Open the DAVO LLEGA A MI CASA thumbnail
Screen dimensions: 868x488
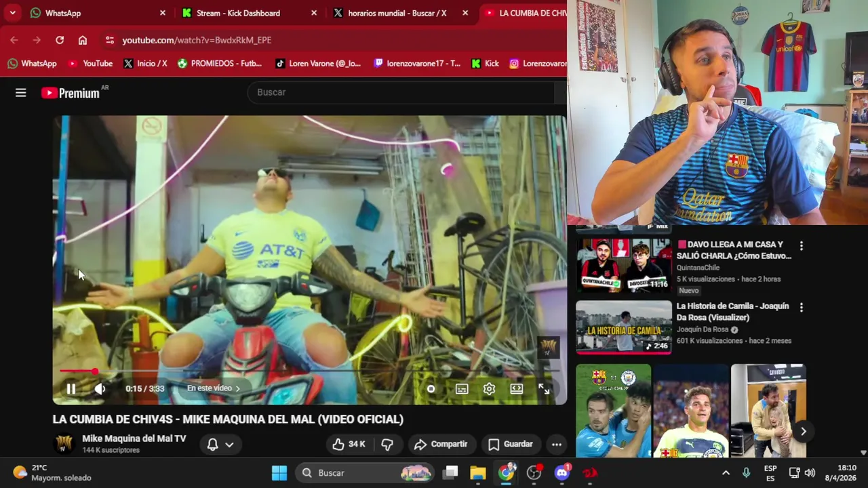click(623, 265)
